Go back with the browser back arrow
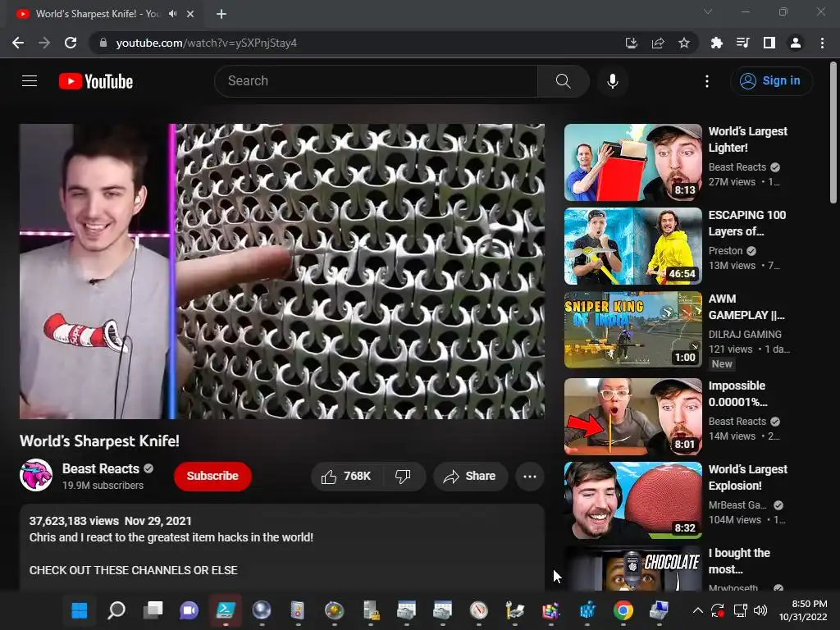The height and width of the screenshot is (630, 840). pos(18,43)
